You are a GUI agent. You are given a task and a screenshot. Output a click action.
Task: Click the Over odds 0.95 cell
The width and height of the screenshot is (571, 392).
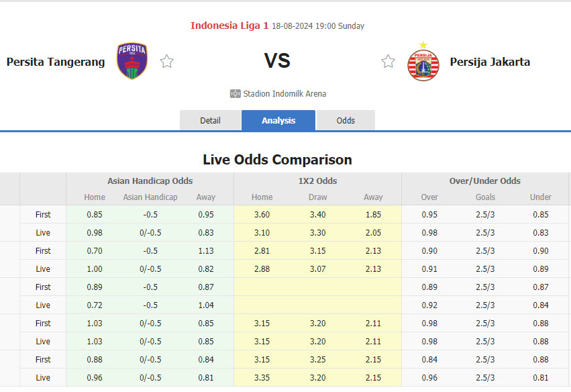429,214
